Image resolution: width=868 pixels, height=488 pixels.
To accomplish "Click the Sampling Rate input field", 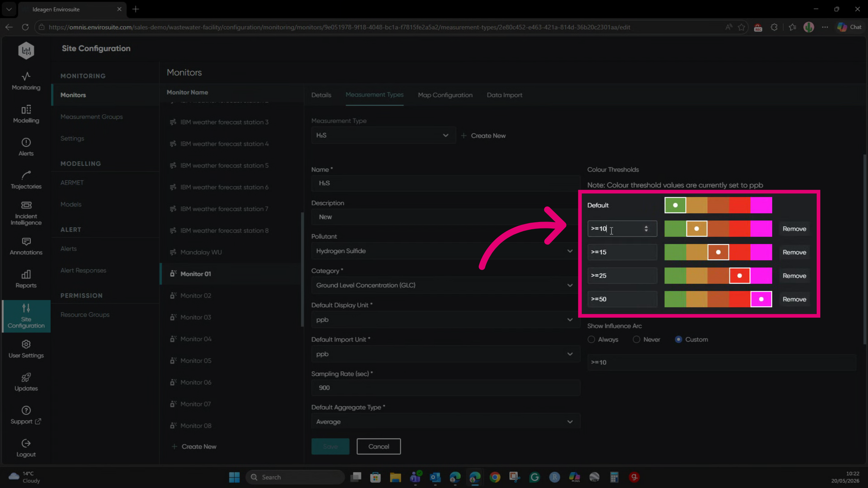I will click(446, 388).
